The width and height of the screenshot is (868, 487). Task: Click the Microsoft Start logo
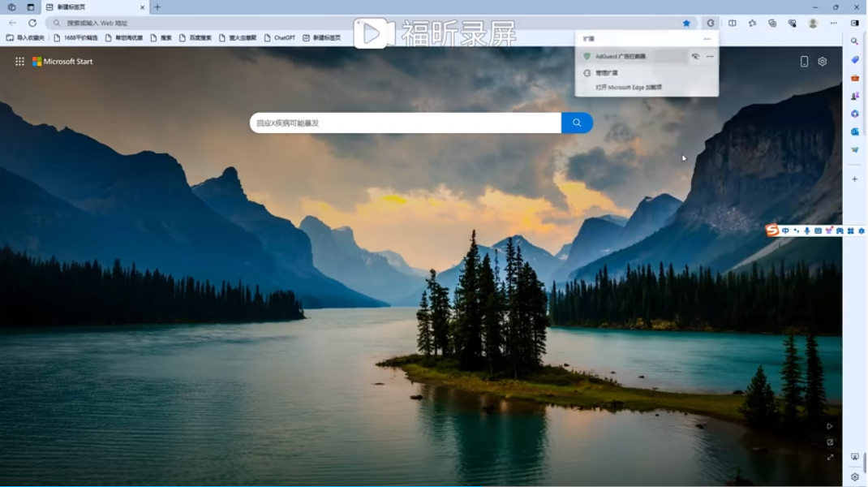click(x=62, y=62)
